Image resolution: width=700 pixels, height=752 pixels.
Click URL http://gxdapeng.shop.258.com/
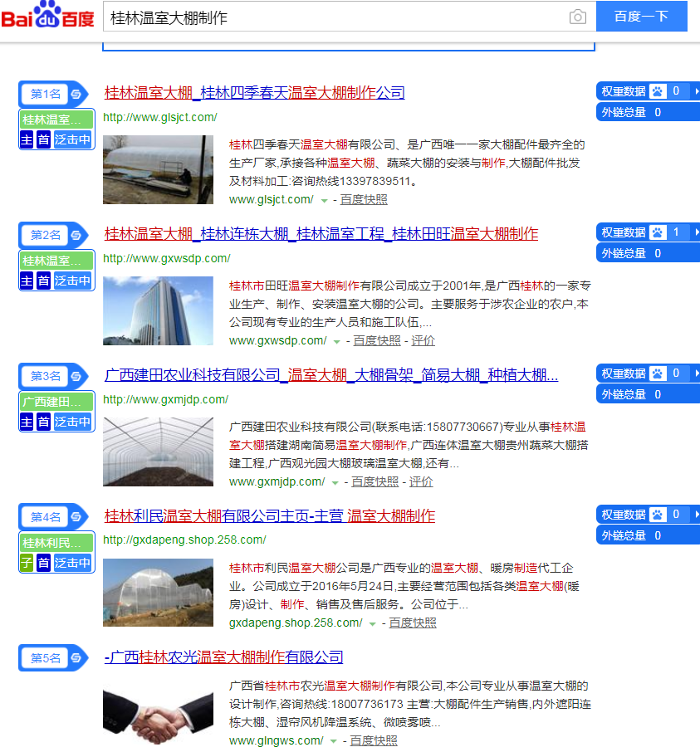(x=184, y=540)
